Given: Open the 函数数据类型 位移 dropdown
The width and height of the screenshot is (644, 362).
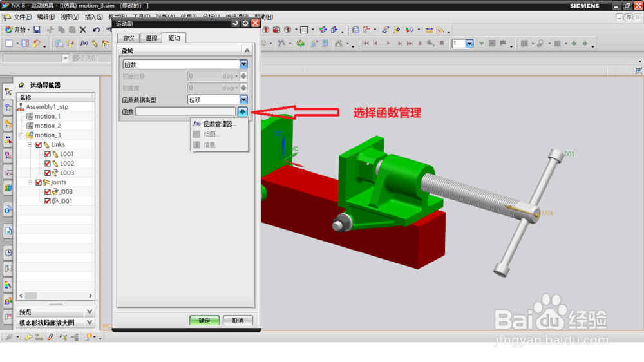Looking at the screenshot, I should (x=243, y=100).
